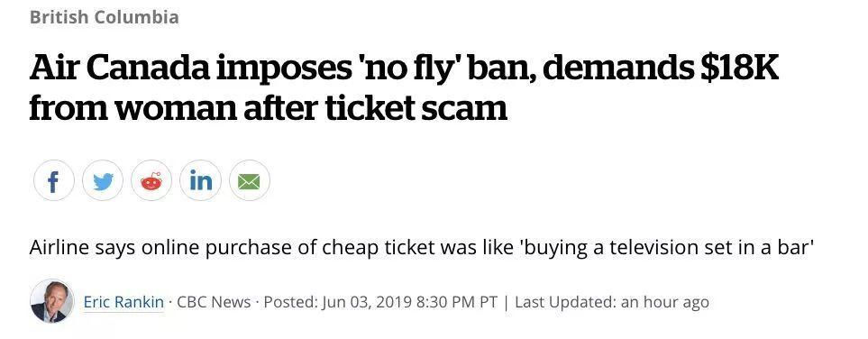Viewport: 868px width, 339px height.
Task: Click 'Air Canada' in the headline
Action: point(118,70)
